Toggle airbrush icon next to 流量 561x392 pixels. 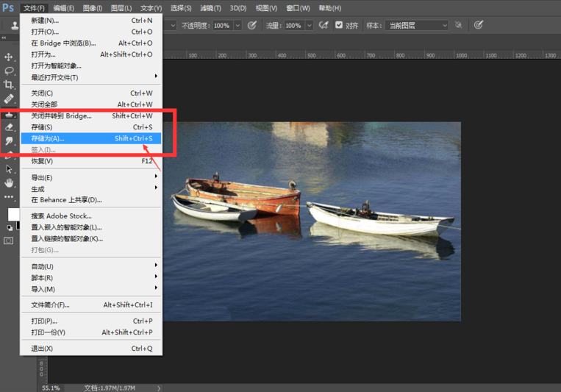pos(323,25)
